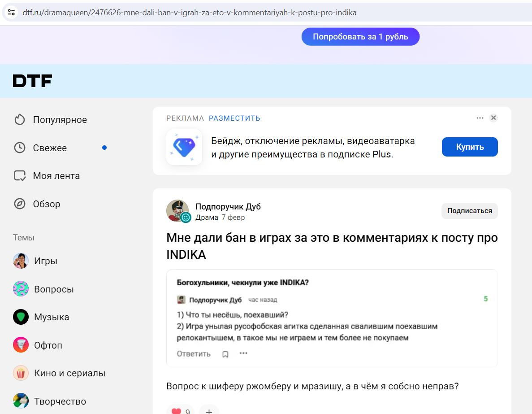Select the Игры topic
Image resolution: width=532 pixels, height=414 pixels.
[46, 261]
